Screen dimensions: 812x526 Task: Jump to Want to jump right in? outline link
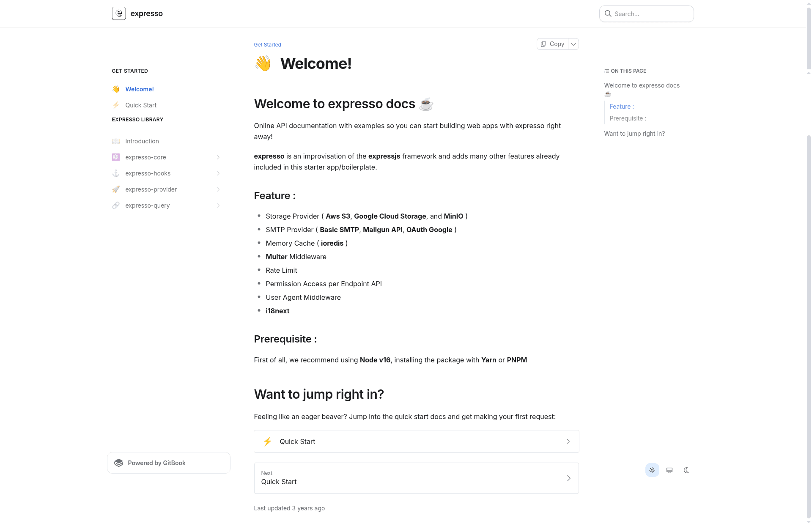click(634, 134)
